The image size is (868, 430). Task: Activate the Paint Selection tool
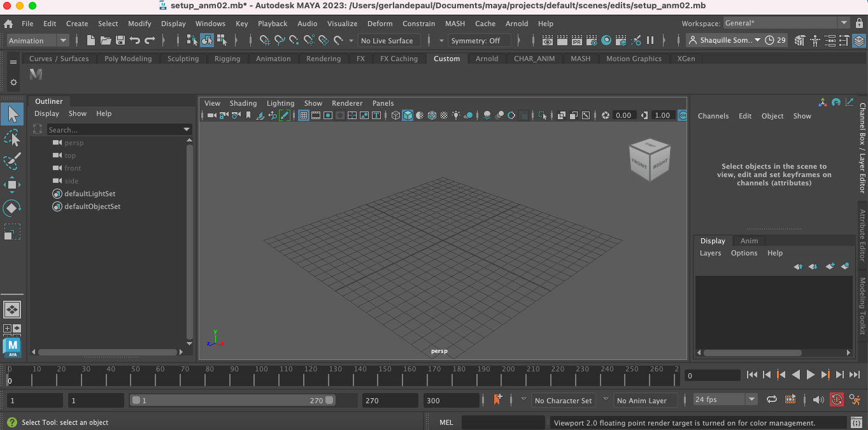12,162
